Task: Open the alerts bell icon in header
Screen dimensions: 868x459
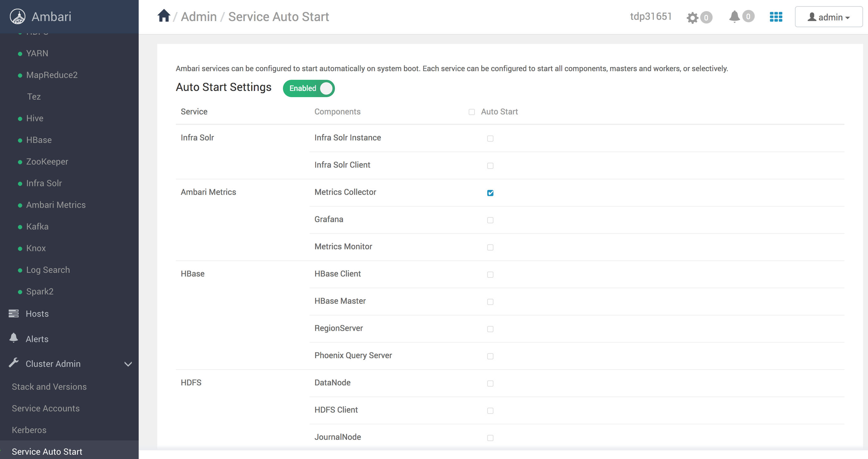Action: pyautogui.click(x=734, y=16)
